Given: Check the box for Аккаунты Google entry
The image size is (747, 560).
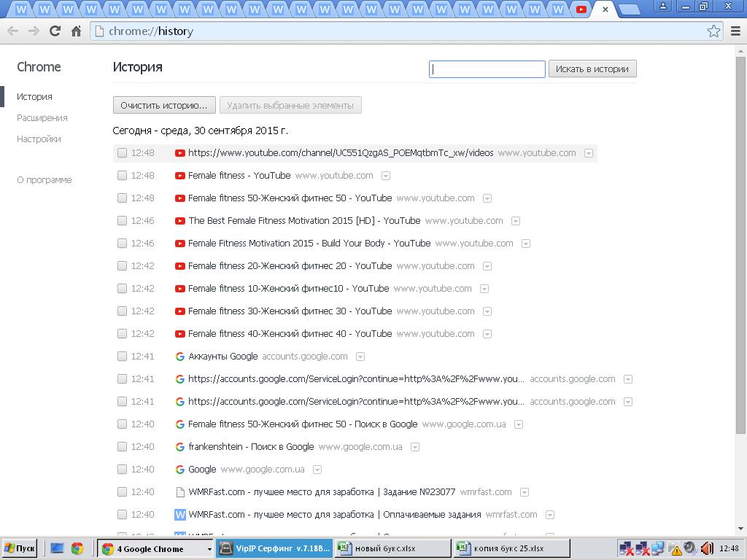Looking at the screenshot, I should [x=123, y=357].
